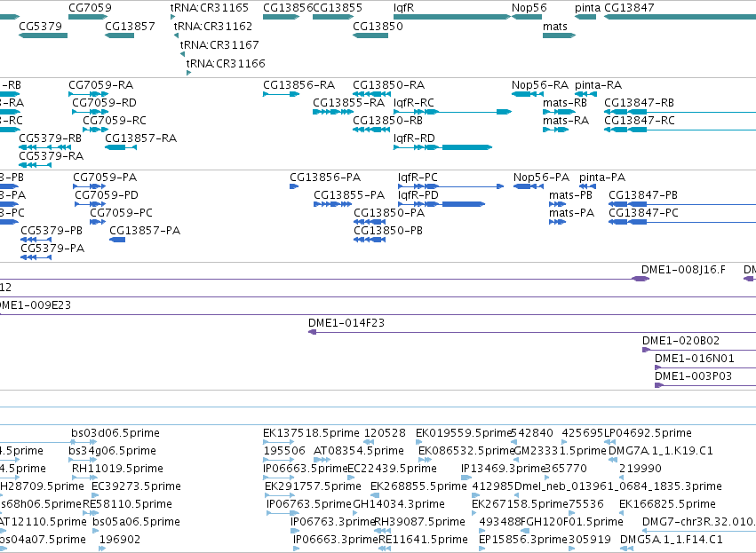Select the mats gene feature
The width and height of the screenshot is (756, 553).
click(x=560, y=36)
